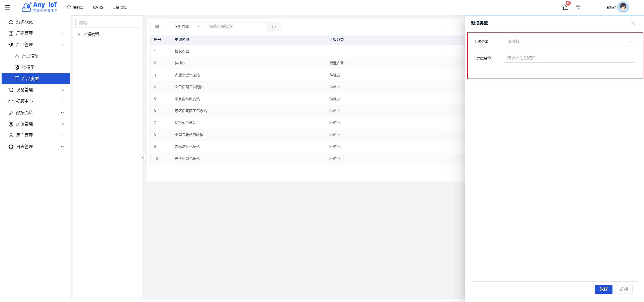Open the notification bell

tap(565, 8)
